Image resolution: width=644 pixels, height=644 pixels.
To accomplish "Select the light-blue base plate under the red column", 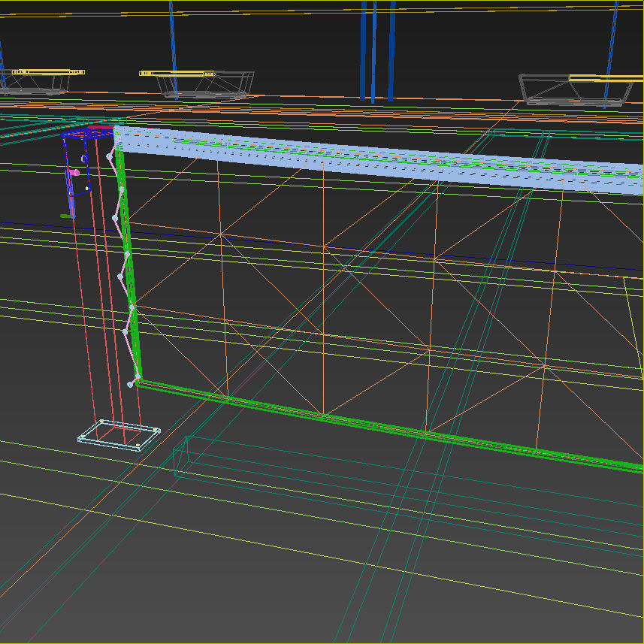I will 119,435.
